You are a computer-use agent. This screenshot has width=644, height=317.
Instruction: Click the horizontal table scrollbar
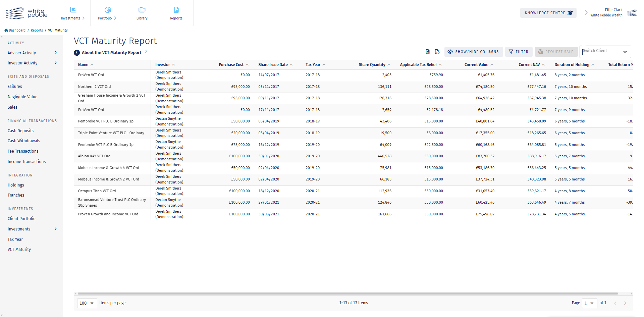(345, 294)
